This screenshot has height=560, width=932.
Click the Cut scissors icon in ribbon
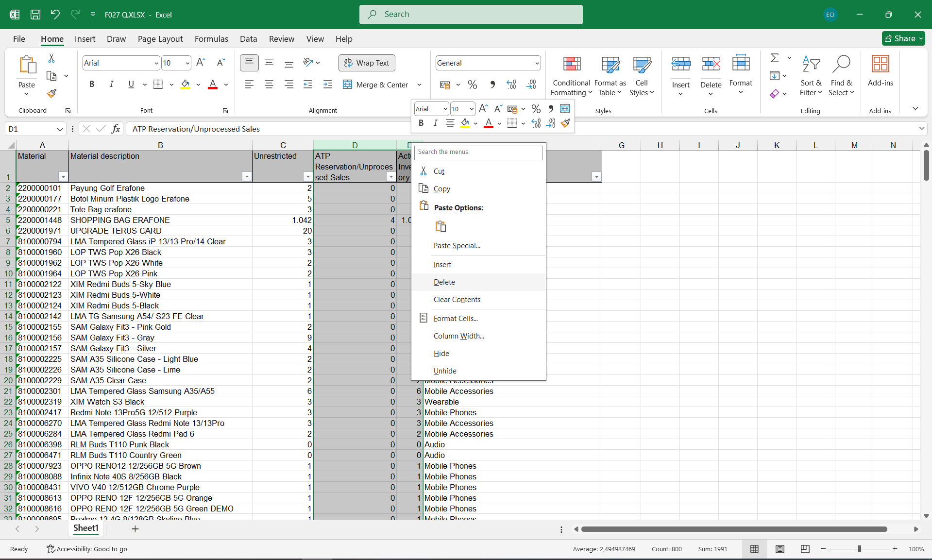click(x=51, y=58)
